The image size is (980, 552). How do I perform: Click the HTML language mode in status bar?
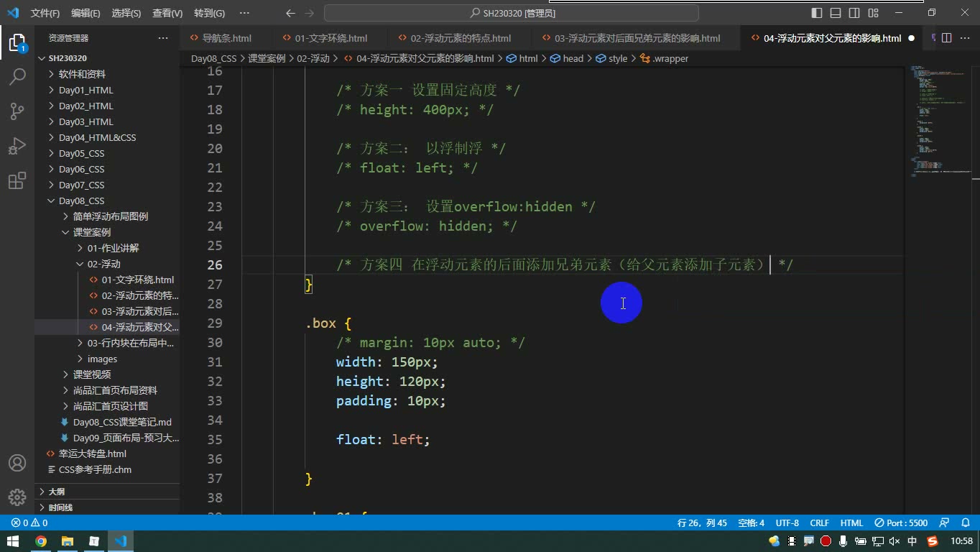pyautogui.click(x=851, y=523)
